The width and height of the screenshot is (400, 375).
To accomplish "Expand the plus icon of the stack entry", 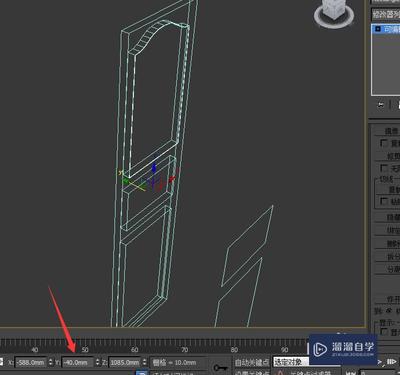I will [x=378, y=29].
